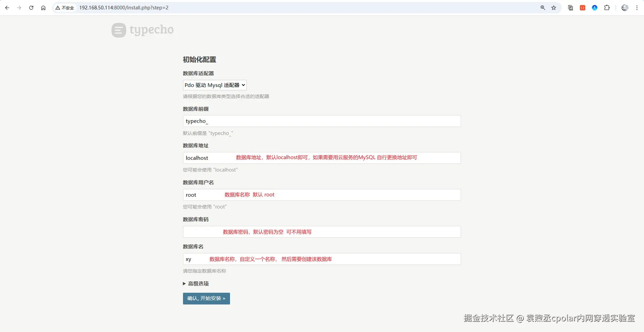
Task: Open the 数据库适配器 adapter dropdown
Action: [x=215, y=85]
